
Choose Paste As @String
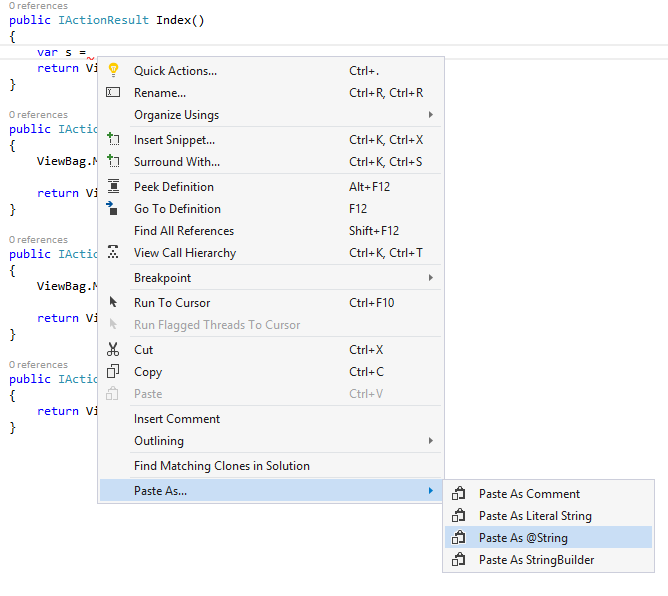pos(548,538)
